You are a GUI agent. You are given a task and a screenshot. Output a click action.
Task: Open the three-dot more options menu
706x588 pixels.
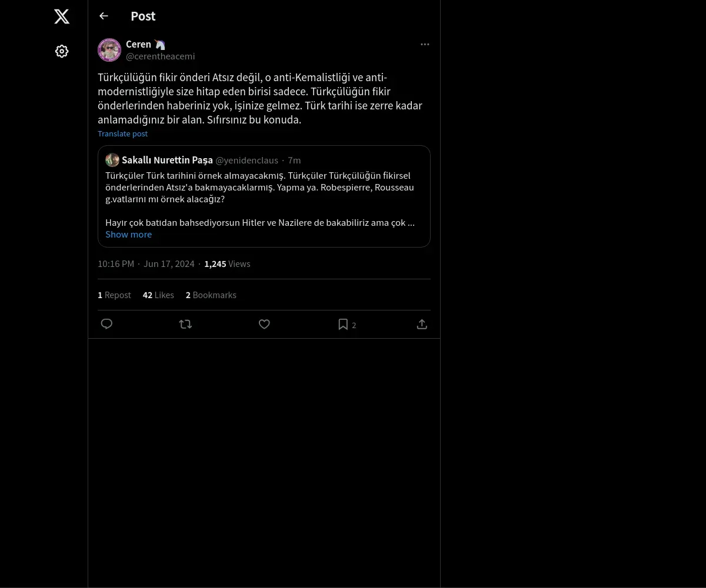click(x=425, y=45)
